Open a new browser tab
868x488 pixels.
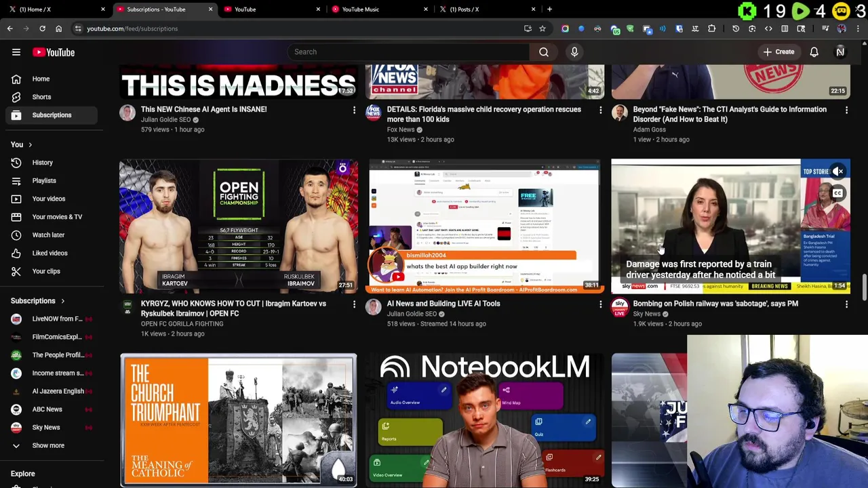click(549, 9)
